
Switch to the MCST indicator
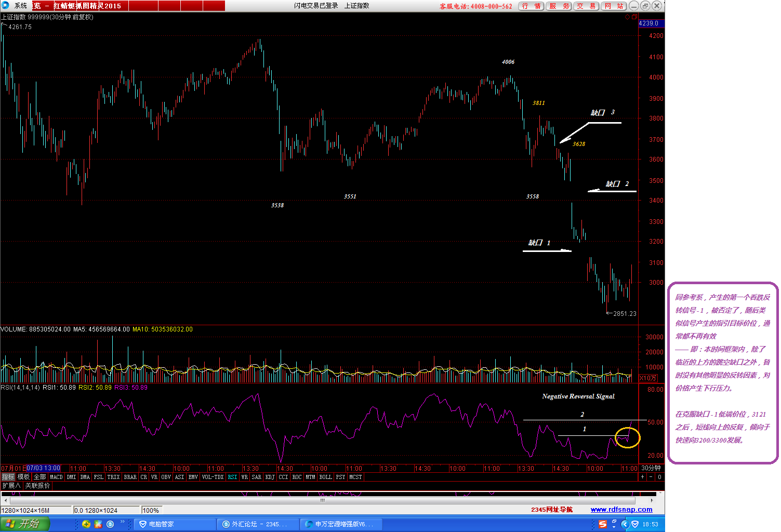[355, 477]
